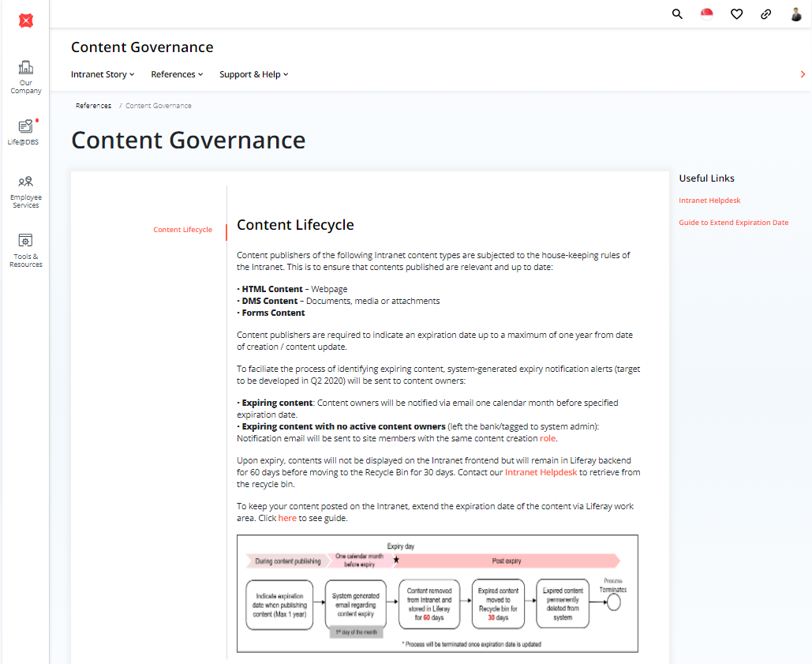This screenshot has height=664, width=812.
Task: Click the chain link icon
Action: pyautogui.click(x=765, y=14)
